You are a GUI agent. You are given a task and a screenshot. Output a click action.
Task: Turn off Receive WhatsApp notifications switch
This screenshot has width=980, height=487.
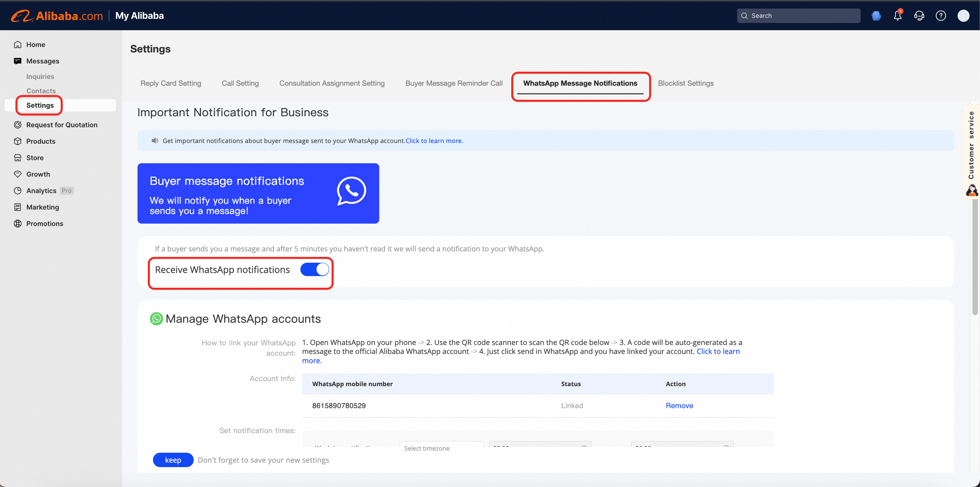315,269
